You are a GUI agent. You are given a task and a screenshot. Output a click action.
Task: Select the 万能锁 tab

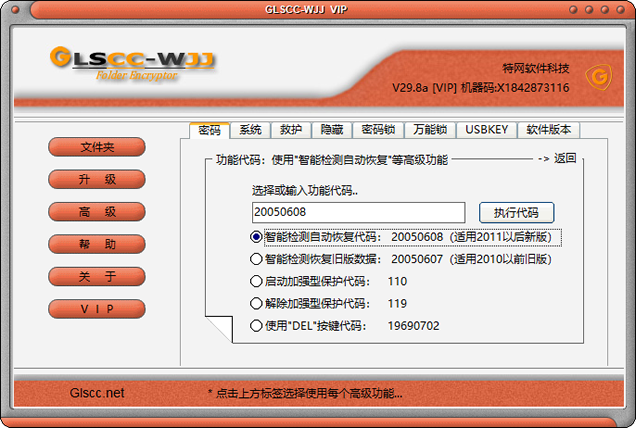(x=430, y=130)
